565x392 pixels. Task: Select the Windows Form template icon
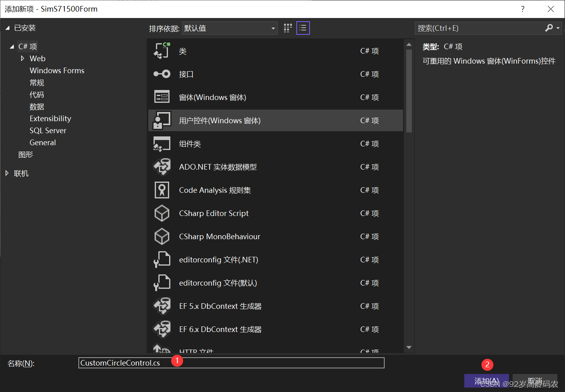pos(162,97)
